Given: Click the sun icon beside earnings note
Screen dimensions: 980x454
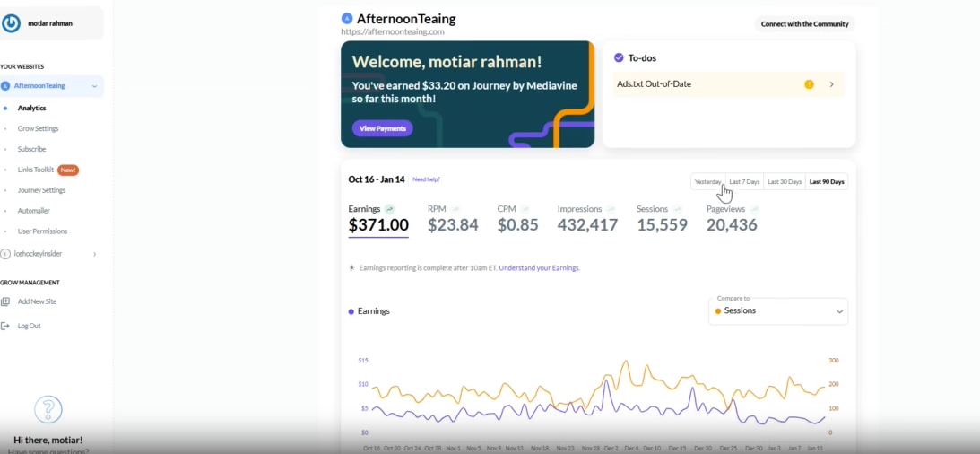Looking at the screenshot, I should click(351, 267).
